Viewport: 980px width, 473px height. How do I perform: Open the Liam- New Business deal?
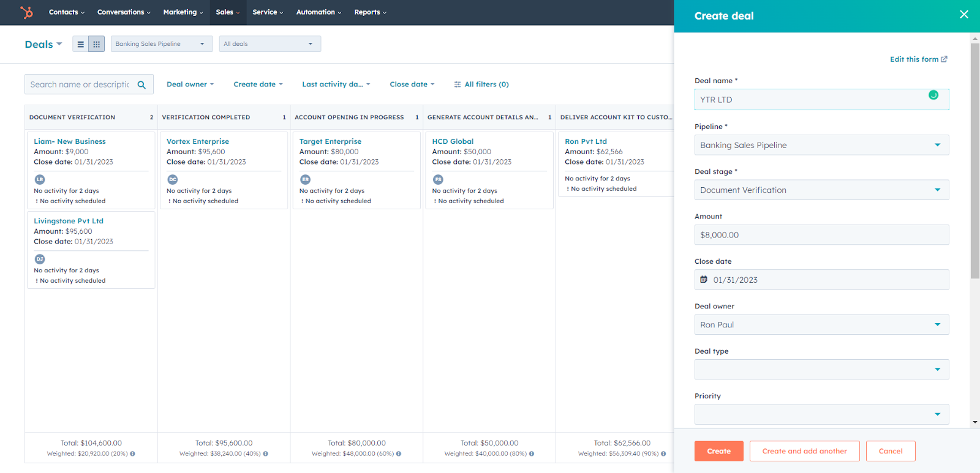70,141
